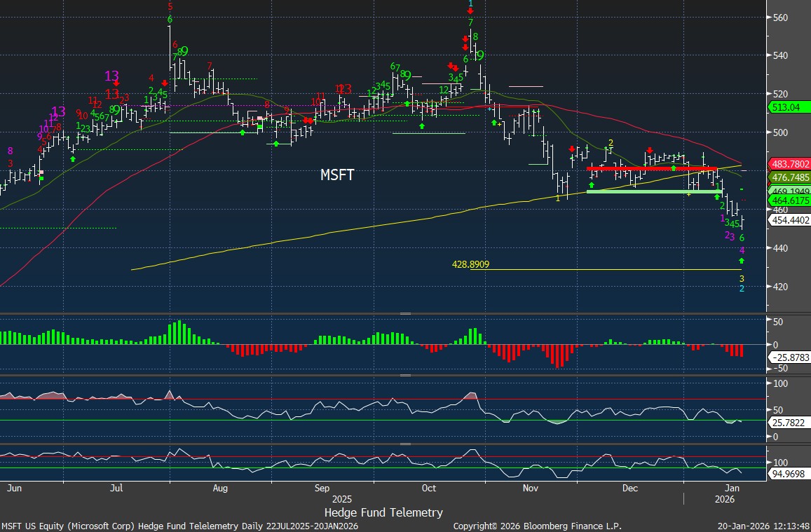Viewport: 811px width, 532px height.
Task: Click the MSFT ticker text on the chart
Action: click(x=337, y=175)
